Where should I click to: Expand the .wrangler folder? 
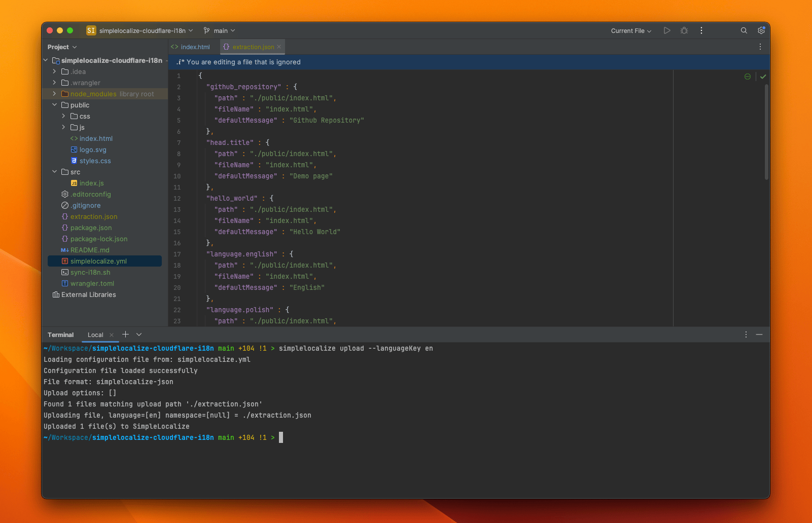pyautogui.click(x=54, y=83)
